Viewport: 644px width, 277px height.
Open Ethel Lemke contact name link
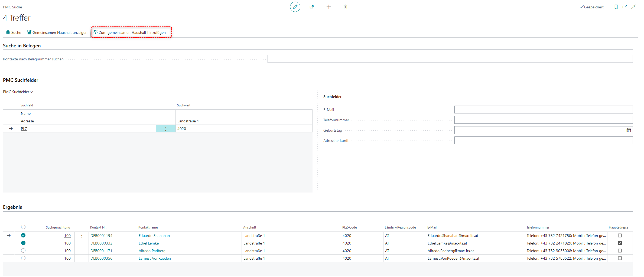[x=149, y=243]
